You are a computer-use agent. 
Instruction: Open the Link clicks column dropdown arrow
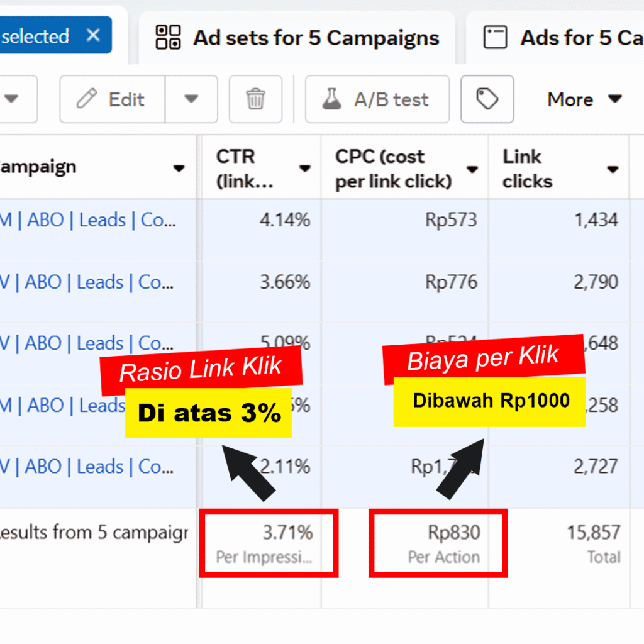coord(613,169)
